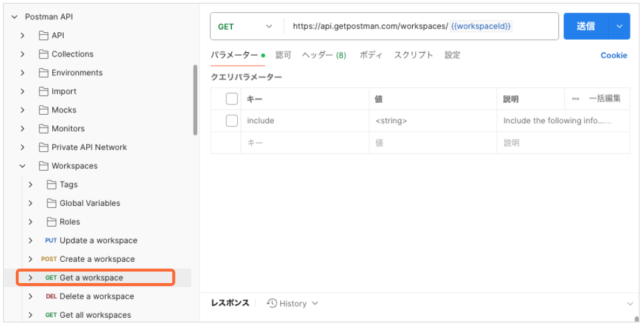Click the DEL method badge of Delete a workspace

click(x=52, y=296)
